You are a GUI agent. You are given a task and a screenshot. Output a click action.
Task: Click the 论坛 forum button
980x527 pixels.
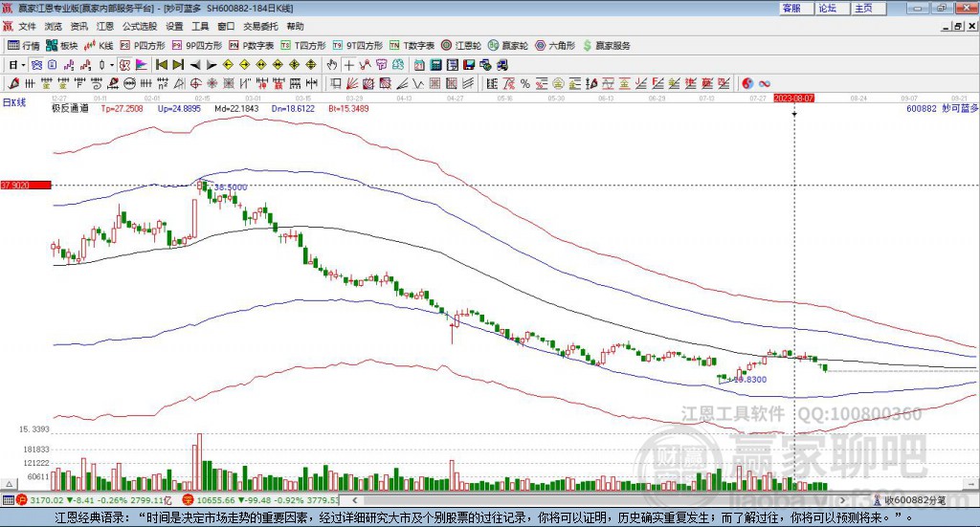[x=832, y=8]
